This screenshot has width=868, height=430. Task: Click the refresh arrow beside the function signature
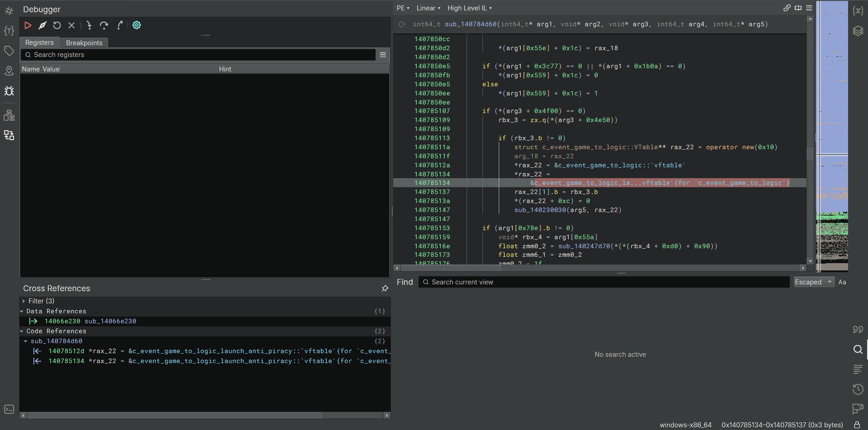(402, 24)
